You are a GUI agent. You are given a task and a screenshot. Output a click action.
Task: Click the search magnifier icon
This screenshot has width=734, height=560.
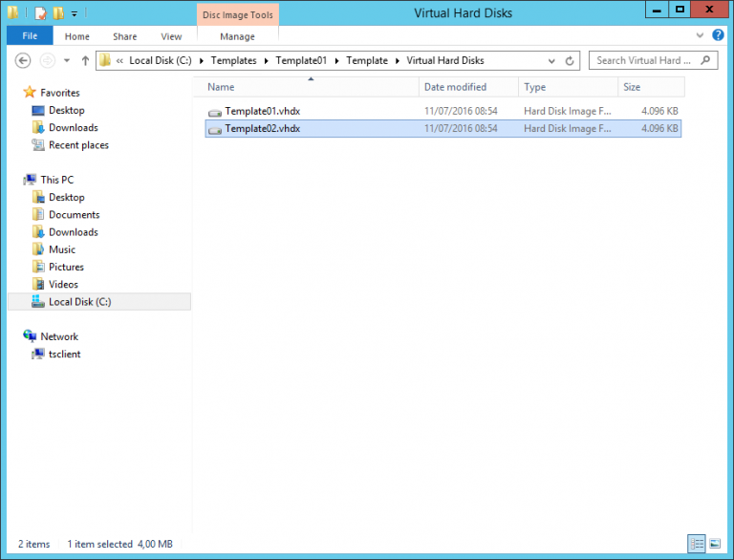click(x=706, y=60)
